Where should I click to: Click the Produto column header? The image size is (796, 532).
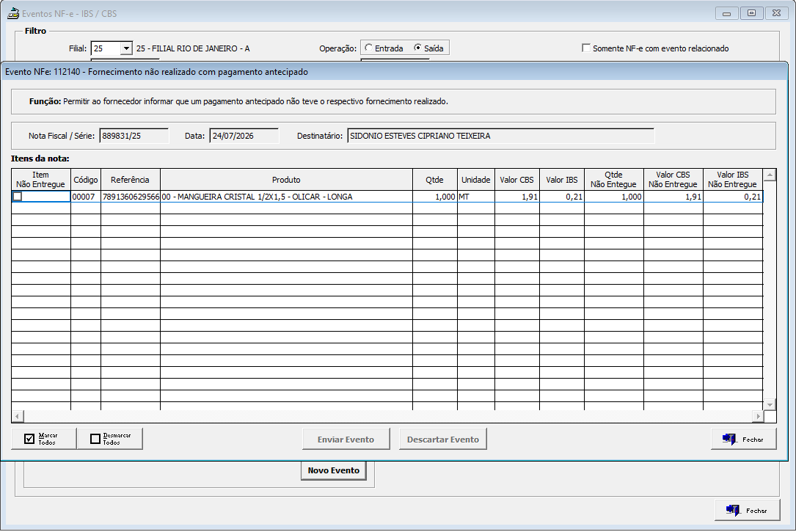286,180
